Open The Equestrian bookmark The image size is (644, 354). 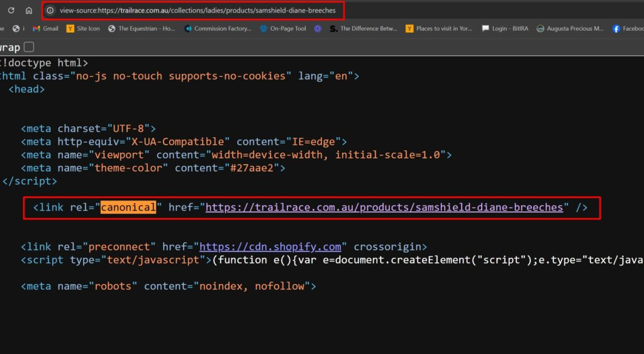[142, 28]
